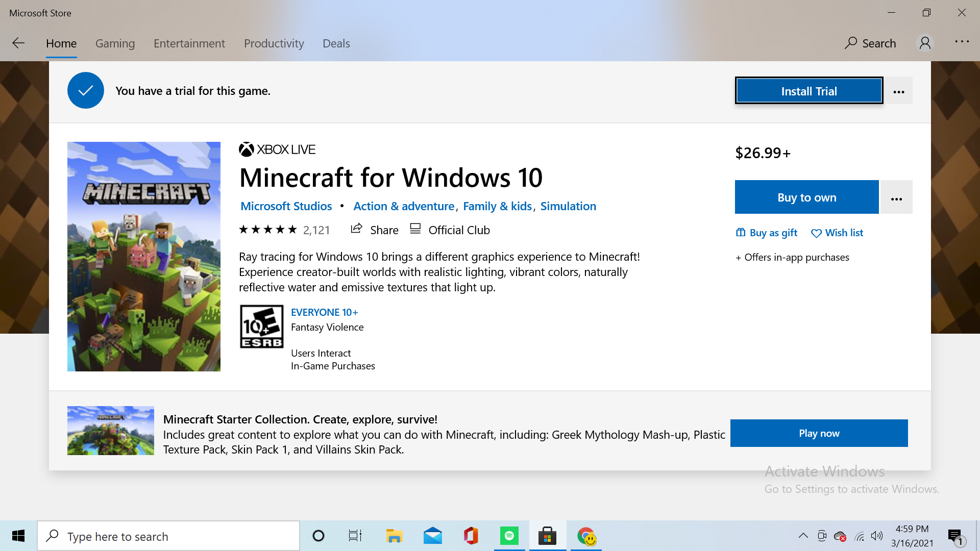Open the Spotify taskbar icon
The width and height of the screenshot is (980, 551).
coord(509,536)
